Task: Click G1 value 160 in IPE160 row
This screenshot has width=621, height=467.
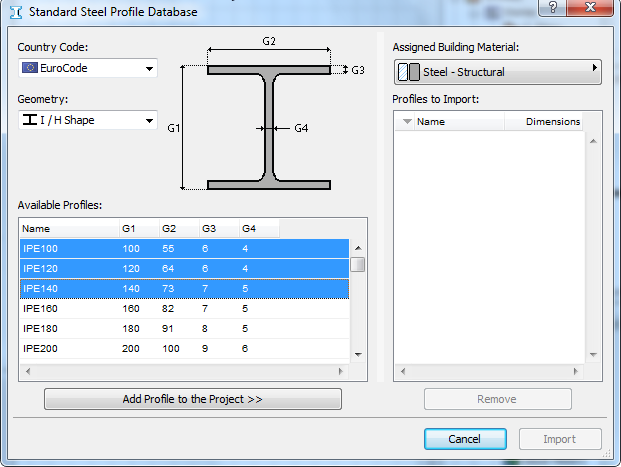Action: [131, 309]
